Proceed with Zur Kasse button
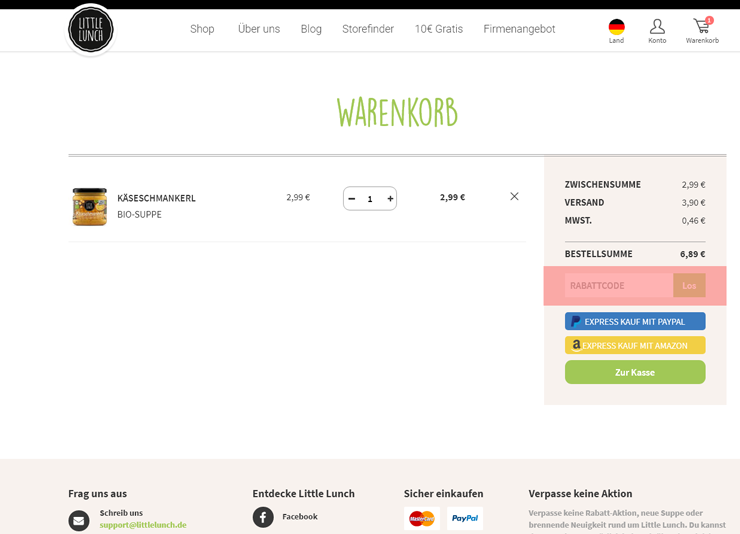Image resolution: width=740 pixels, height=534 pixels. tap(635, 372)
